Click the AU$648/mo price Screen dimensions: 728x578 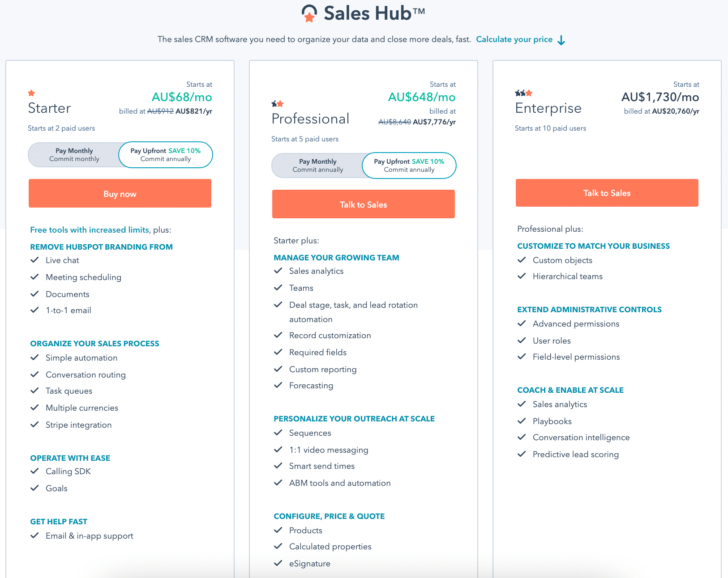tap(422, 97)
